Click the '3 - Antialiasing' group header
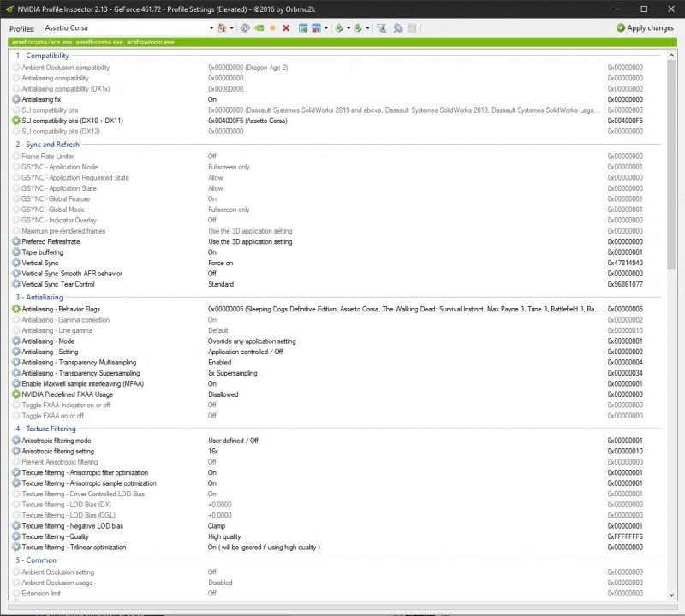This screenshot has width=685, height=616. click(x=39, y=297)
